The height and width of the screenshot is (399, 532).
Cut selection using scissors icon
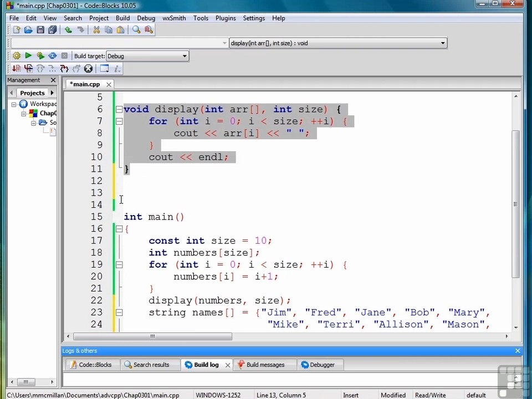click(x=96, y=30)
